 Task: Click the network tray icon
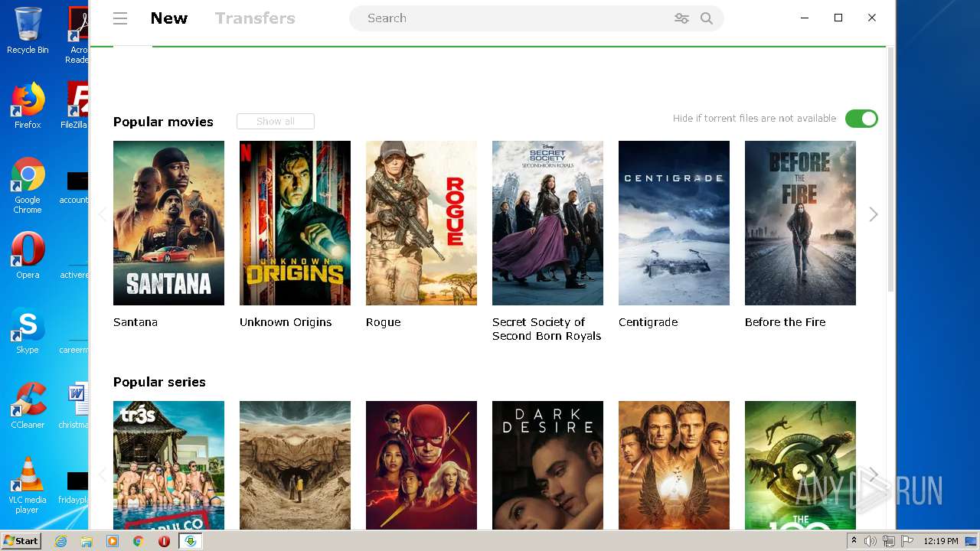[889, 541]
